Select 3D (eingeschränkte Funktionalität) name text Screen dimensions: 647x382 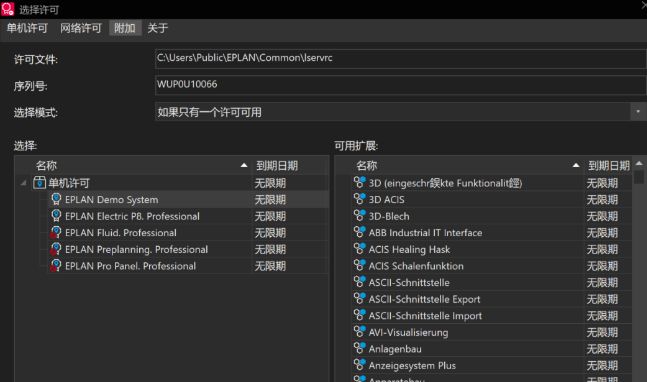[445, 183]
